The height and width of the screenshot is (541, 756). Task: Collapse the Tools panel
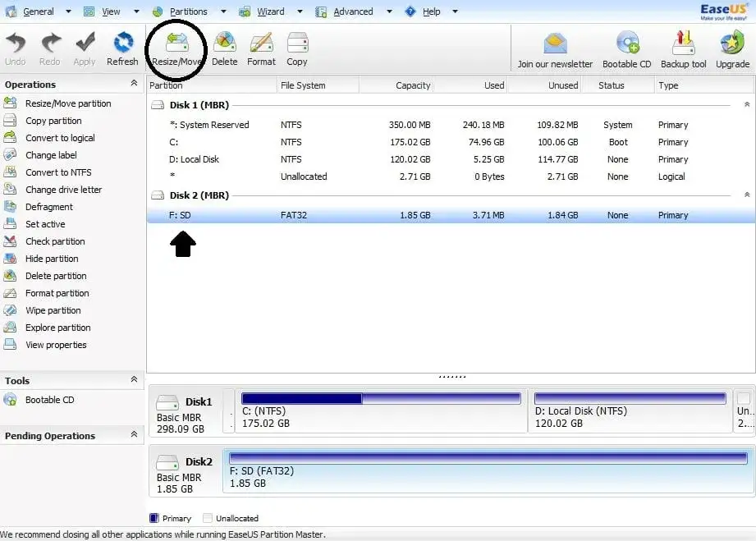(134, 380)
